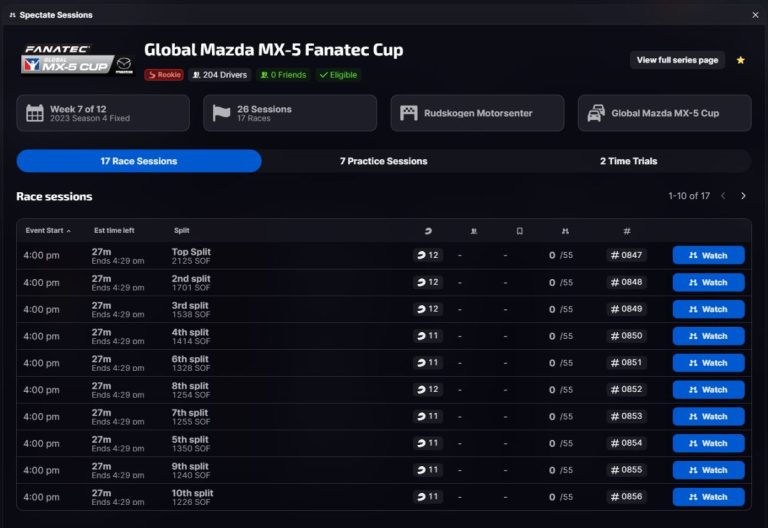
Task: Switch to 7 Practice Sessions tab
Action: click(383, 161)
